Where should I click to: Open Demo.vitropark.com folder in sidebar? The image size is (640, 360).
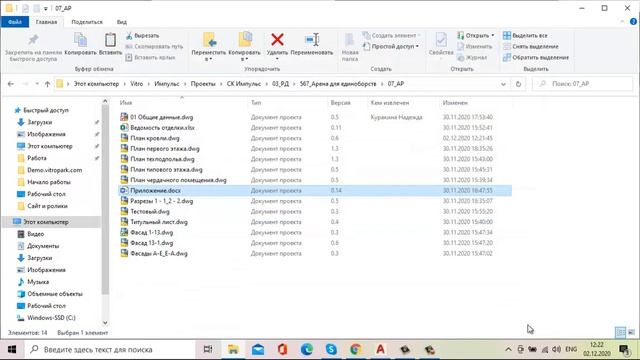(x=55, y=170)
